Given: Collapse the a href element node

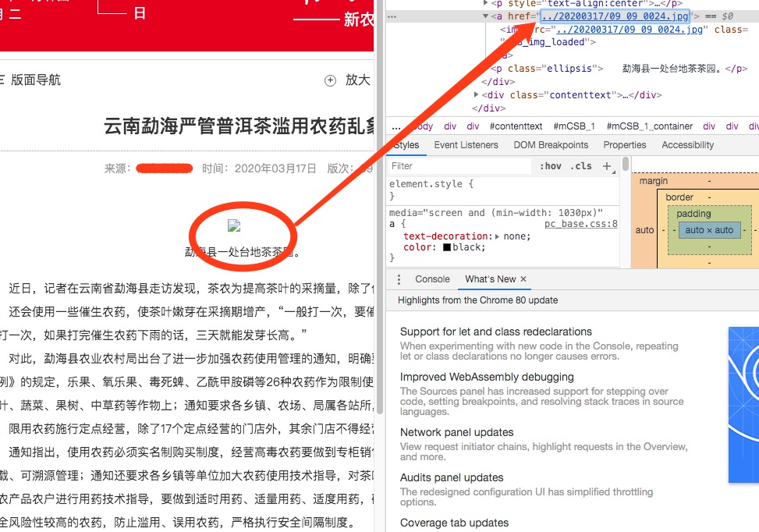Looking at the screenshot, I should coord(485,16).
